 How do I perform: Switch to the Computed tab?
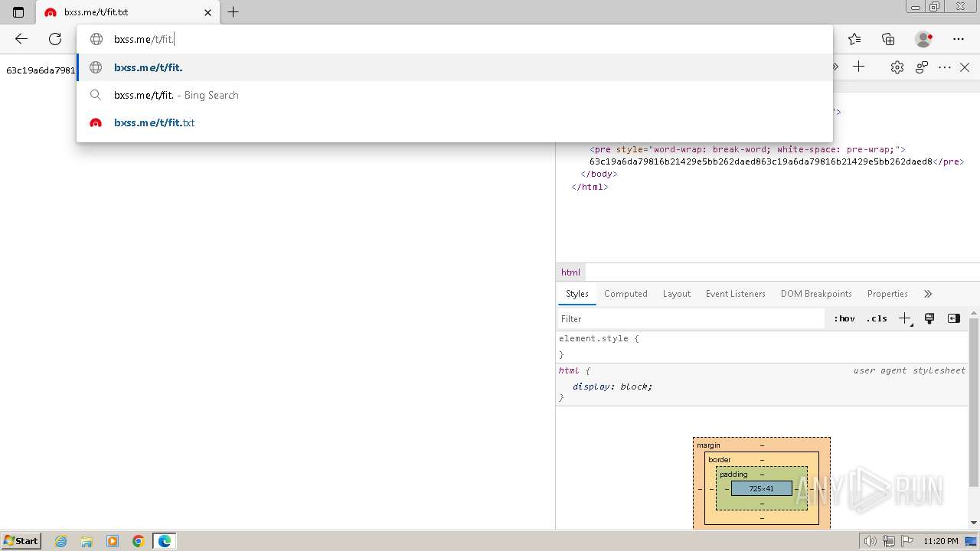pos(626,294)
